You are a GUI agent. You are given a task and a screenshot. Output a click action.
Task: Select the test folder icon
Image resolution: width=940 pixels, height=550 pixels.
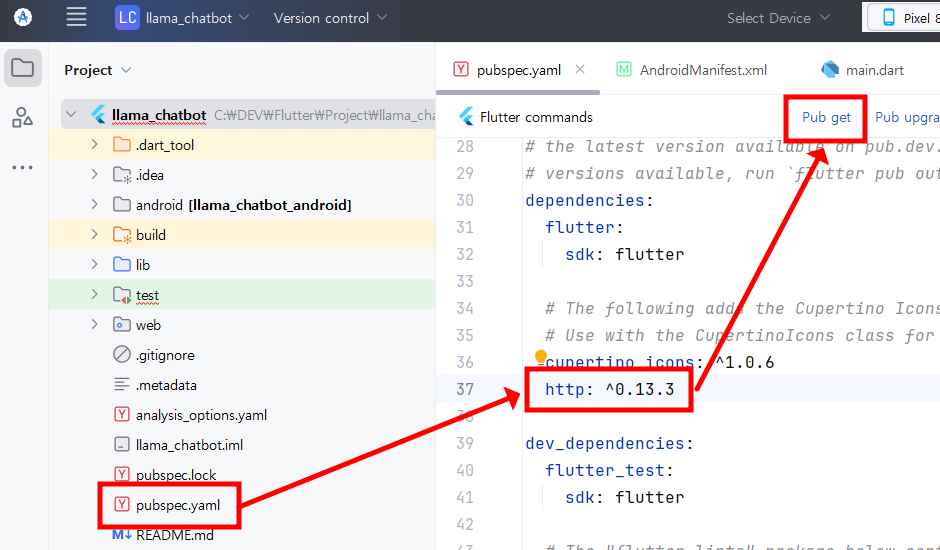point(122,294)
